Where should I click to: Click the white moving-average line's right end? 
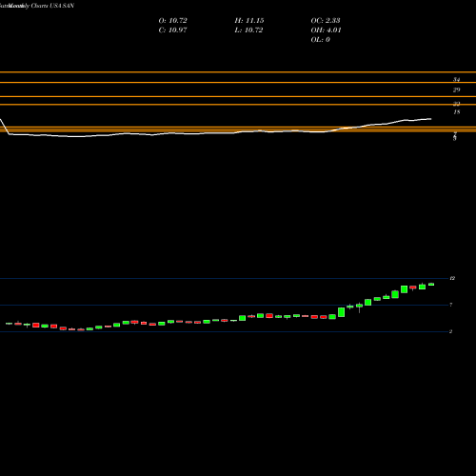pyautogui.click(x=430, y=119)
